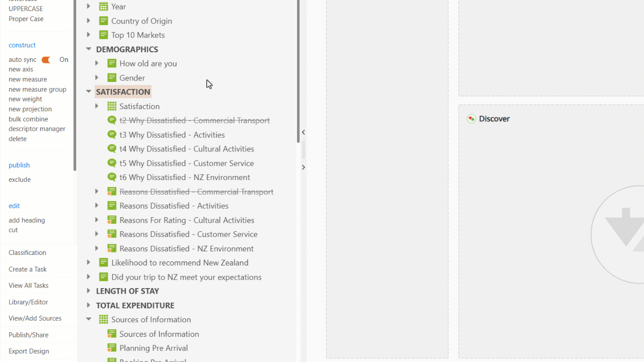This screenshot has width=644, height=362.
Task: Expand the TOTAL EXPENDITURE section
Action: [x=89, y=305]
